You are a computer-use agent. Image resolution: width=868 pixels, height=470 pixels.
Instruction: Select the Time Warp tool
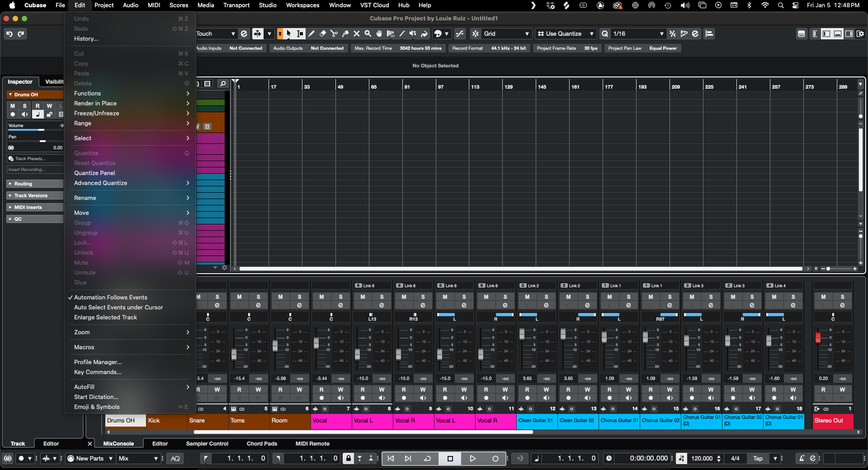tap(391, 33)
